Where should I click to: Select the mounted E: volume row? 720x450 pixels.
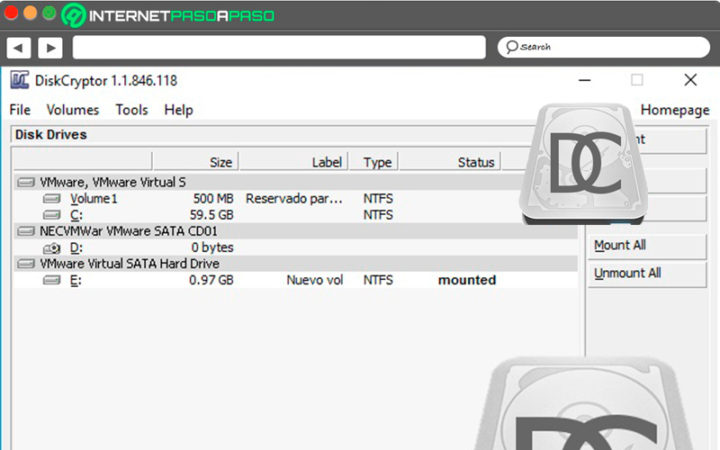pos(295,280)
